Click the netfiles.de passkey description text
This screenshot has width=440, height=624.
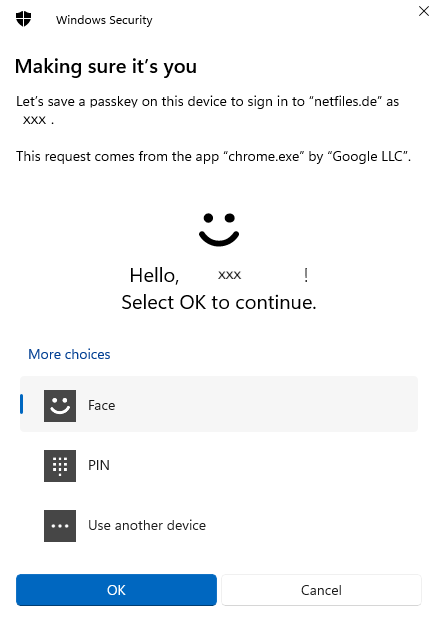pyautogui.click(x=207, y=110)
